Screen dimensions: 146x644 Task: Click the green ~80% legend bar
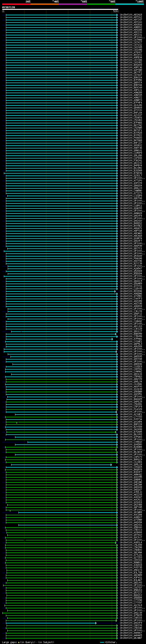pos(101,4)
